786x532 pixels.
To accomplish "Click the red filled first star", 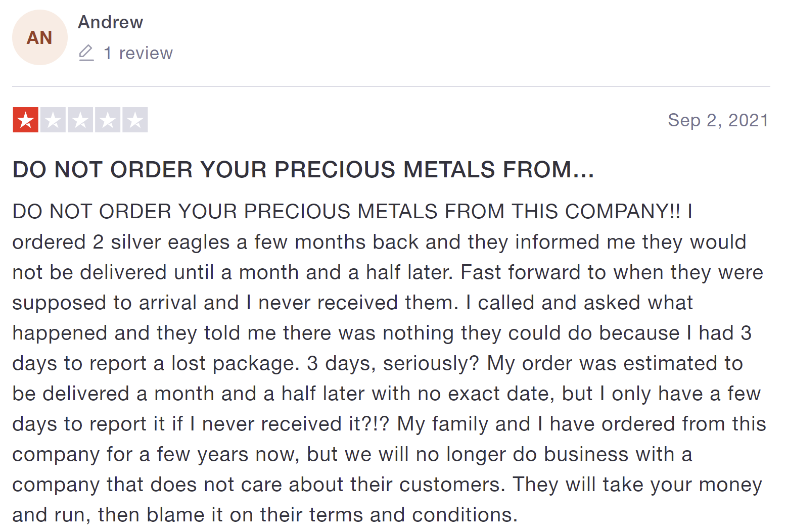I will [25, 120].
